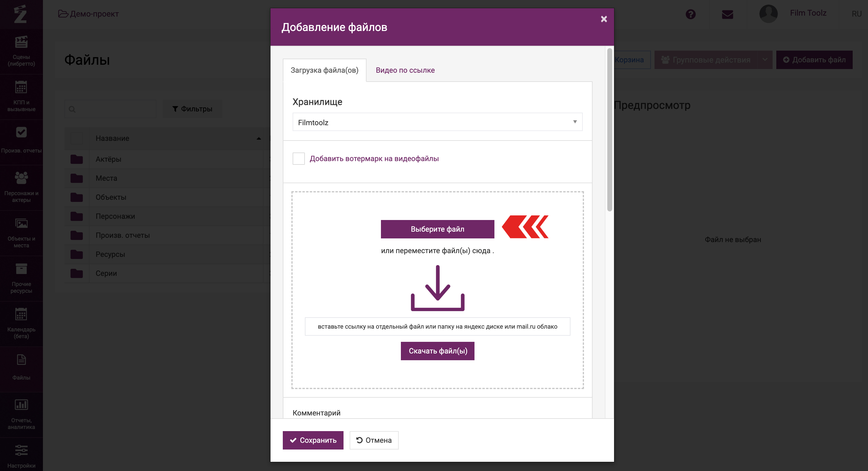Open Отчеты, аналитика in the sidebar
The width and height of the screenshot is (868, 471).
pyautogui.click(x=21, y=415)
